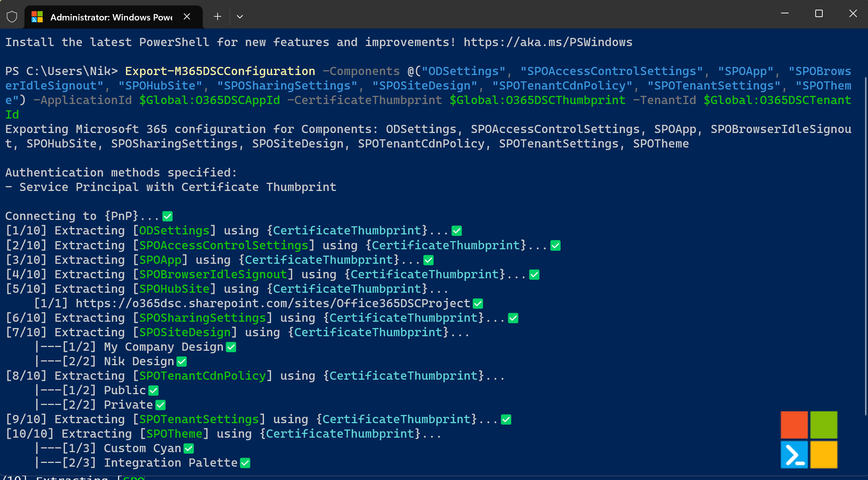This screenshot has height=480, width=868.
Task: Toggle the checkmark next to Private CDN entry
Action: 160,405
